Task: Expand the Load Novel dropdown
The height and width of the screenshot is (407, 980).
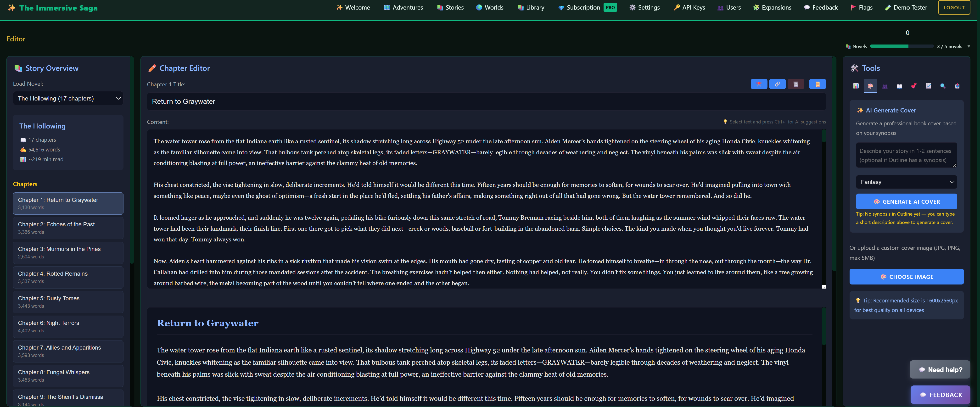Action: 68,98
